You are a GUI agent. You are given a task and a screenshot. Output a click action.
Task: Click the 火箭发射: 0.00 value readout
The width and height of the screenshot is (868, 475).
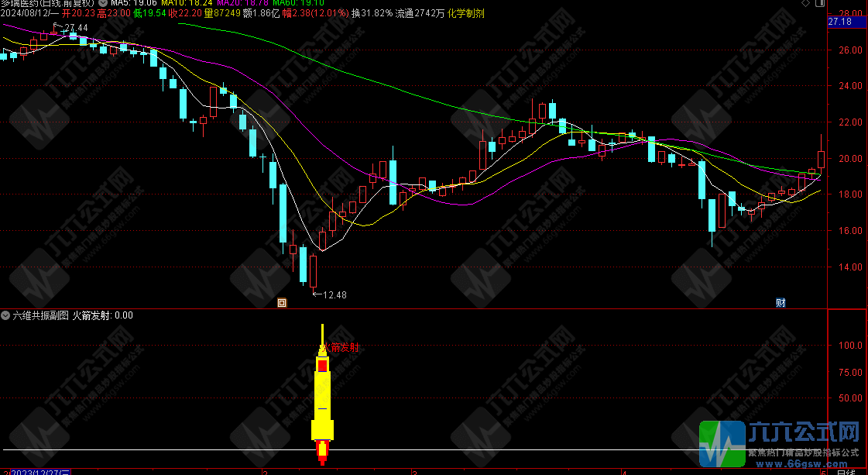103,315
